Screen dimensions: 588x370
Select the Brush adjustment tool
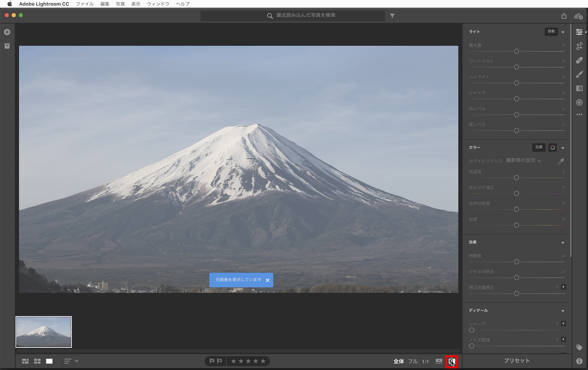pyautogui.click(x=579, y=75)
